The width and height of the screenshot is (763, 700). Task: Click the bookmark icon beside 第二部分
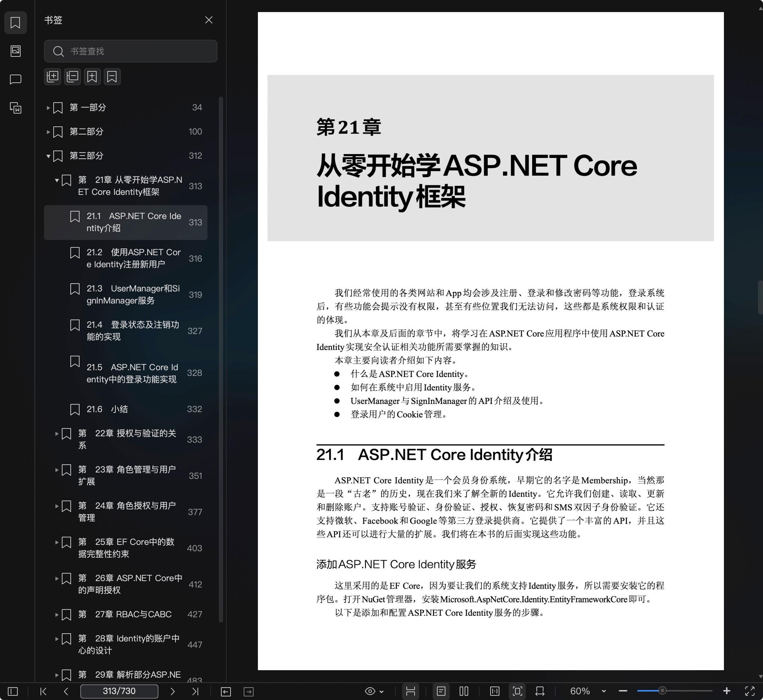(x=58, y=132)
